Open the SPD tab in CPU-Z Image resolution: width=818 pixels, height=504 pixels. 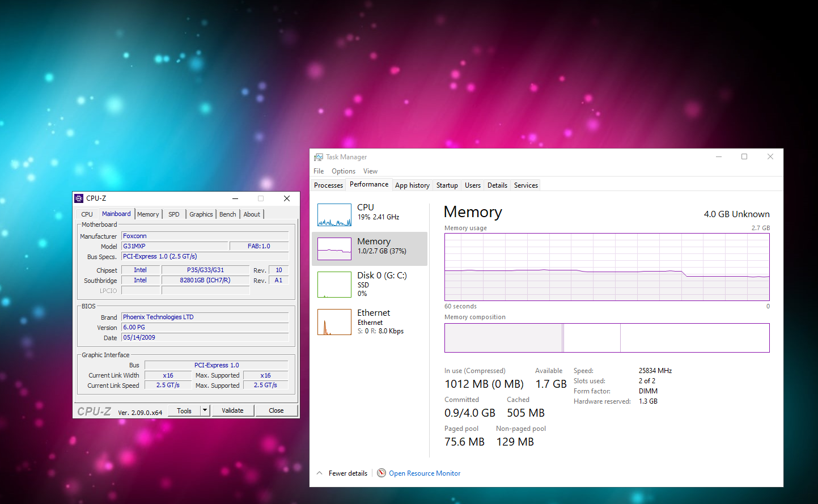174,214
